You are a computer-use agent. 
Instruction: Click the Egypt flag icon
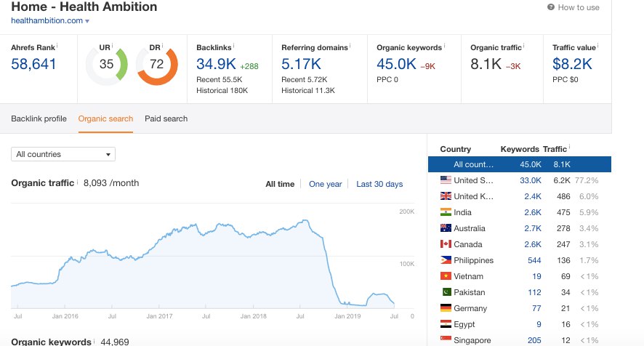(x=446, y=323)
